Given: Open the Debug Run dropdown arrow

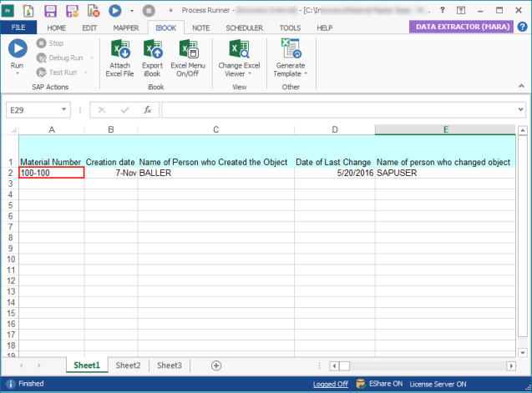Looking at the screenshot, I should point(92,58).
